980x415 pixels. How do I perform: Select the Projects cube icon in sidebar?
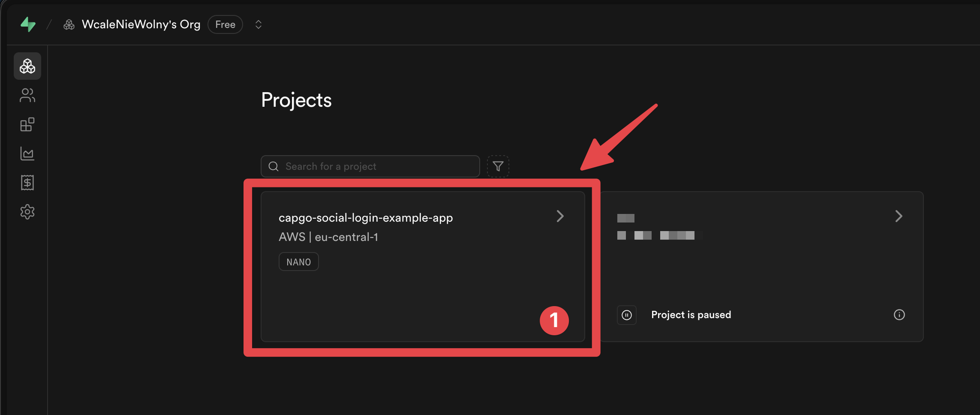click(27, 66)
